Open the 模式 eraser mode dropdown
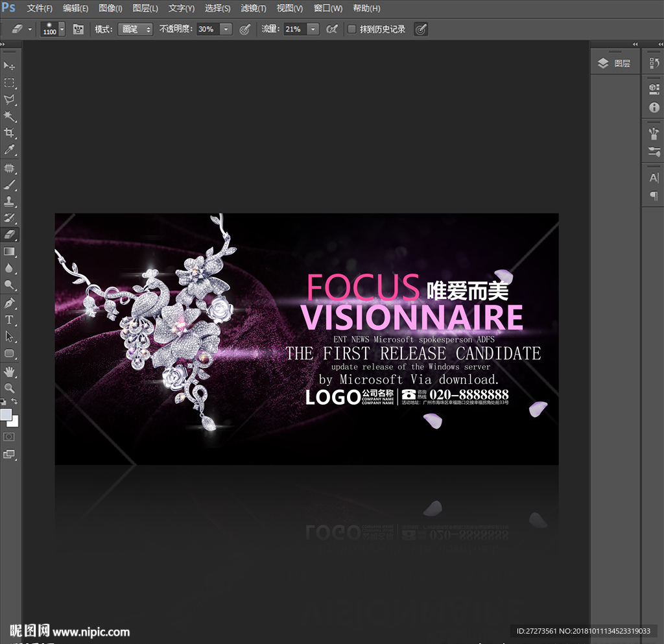Viewport: 664px width, 644px height. point(135,29)
